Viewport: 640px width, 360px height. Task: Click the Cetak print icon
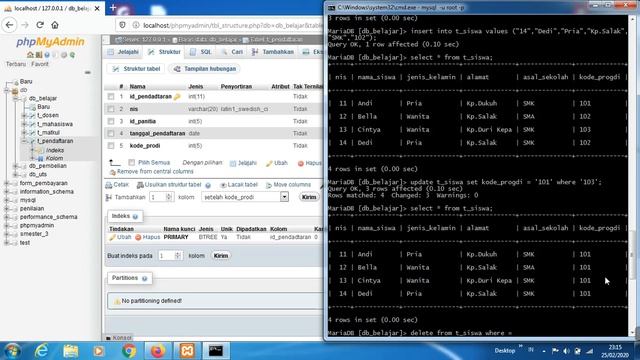[x=109, y=185]
